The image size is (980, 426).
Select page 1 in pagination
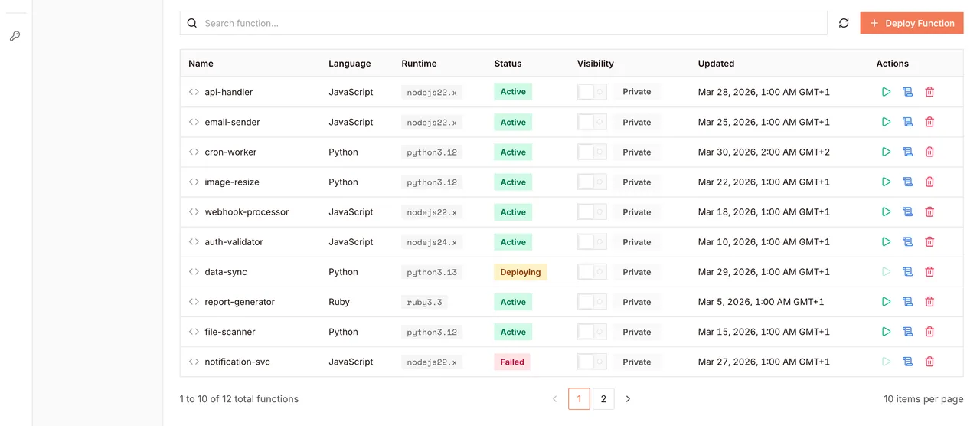click(x=579, y=399)
